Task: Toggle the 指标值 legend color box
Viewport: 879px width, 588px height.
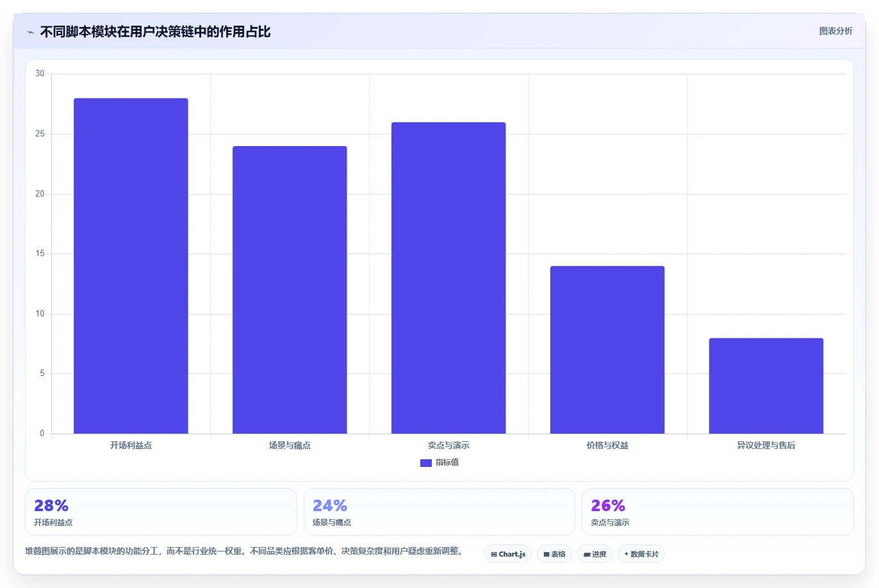Action: [x=425, y=462]
